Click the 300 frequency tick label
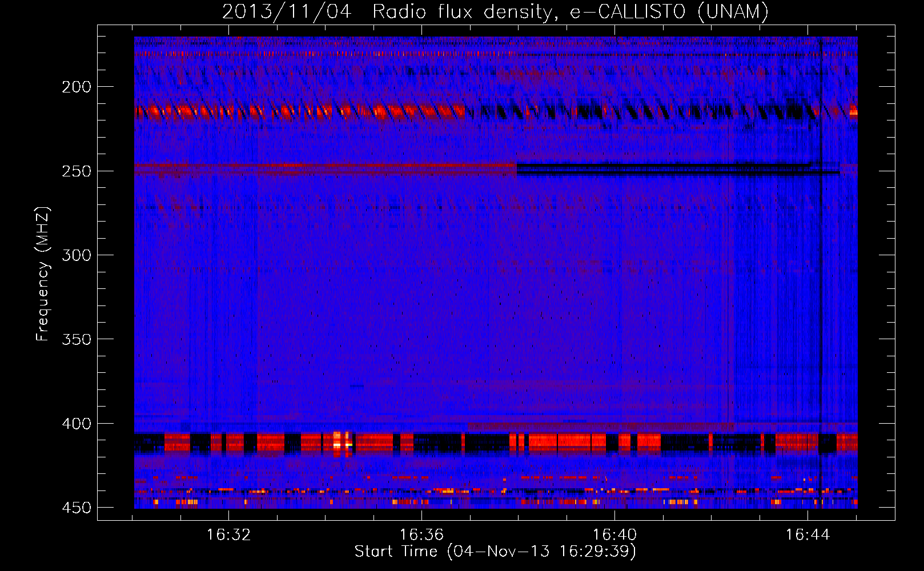924x571 pixels. 77,255
